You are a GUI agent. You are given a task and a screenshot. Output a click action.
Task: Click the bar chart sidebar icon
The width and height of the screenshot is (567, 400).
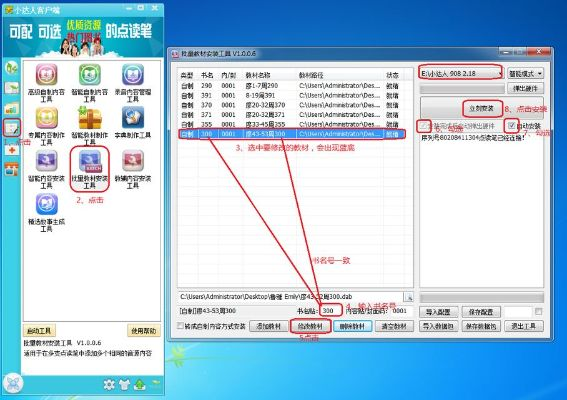click(12, 108)
